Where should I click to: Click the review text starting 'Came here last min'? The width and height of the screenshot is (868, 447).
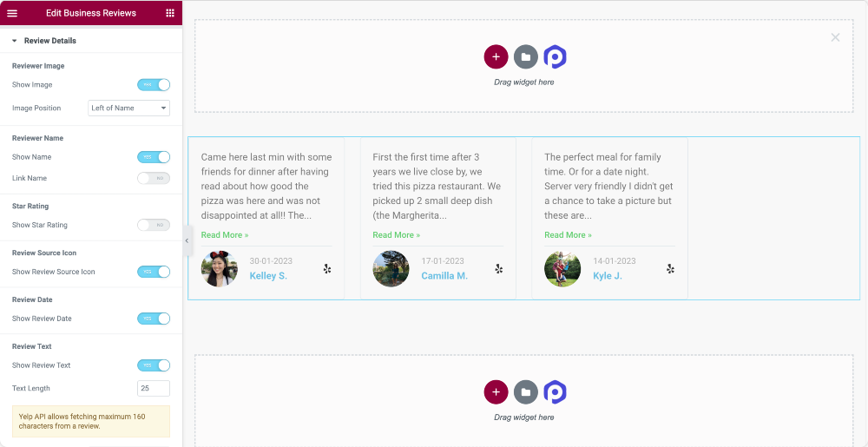coord(266,187)
